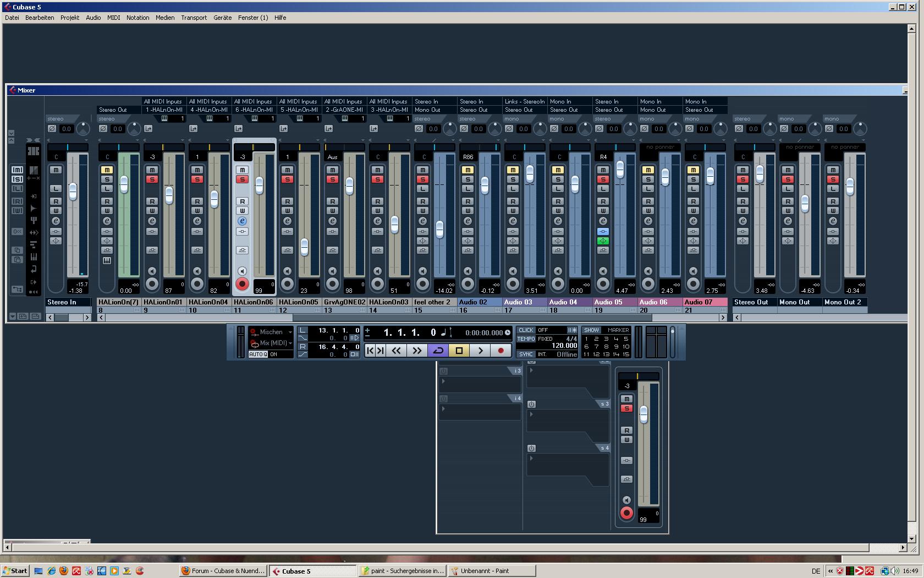Click the global Write all automation indicator
This screenshot has height=578, width=924.
click(17, 210)
